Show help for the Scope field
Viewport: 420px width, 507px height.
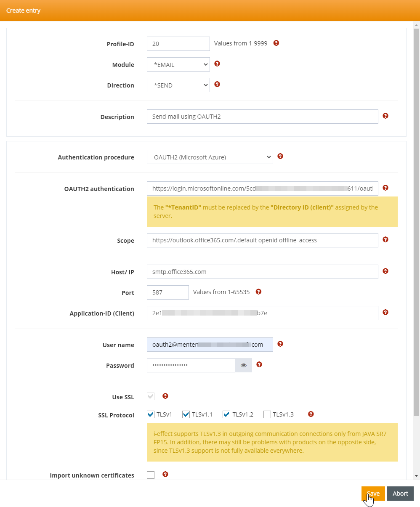pyautogui.click(x=385, y=239)
